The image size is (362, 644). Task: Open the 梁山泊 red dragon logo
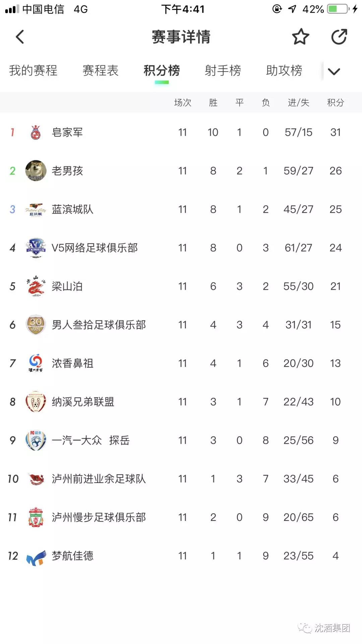click(x=36, y=286)
